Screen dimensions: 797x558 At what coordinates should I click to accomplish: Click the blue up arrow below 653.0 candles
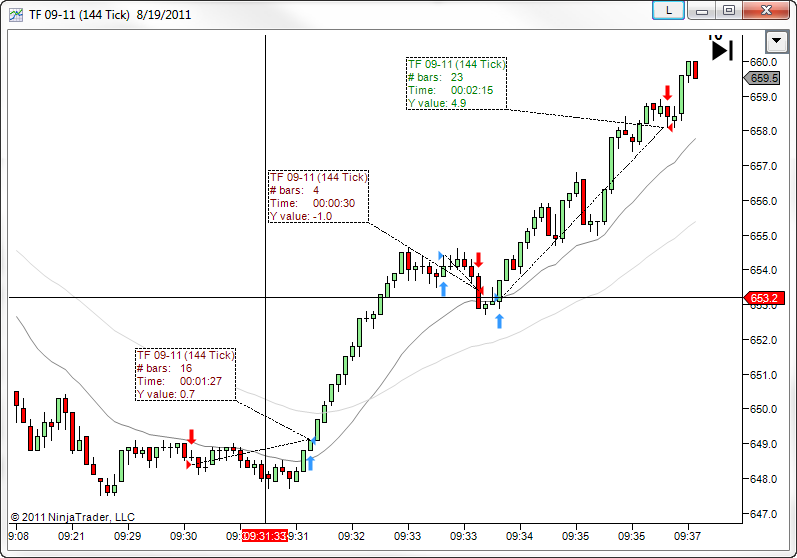499,321
